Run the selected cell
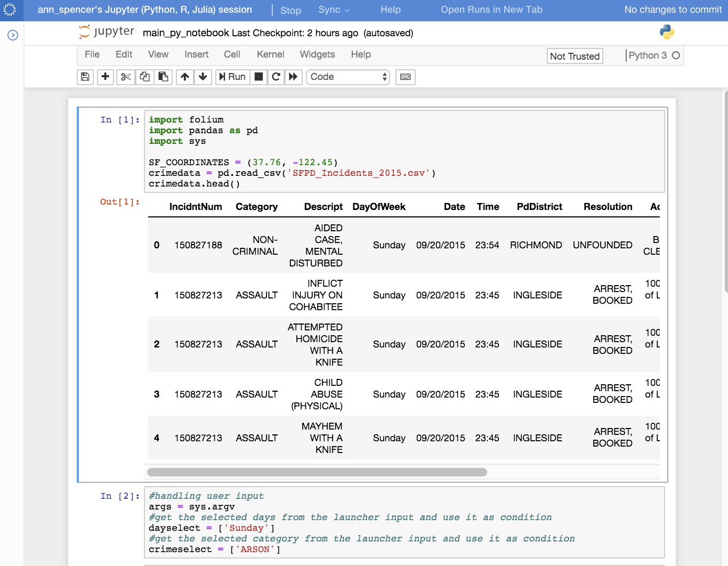 [232, 77]
